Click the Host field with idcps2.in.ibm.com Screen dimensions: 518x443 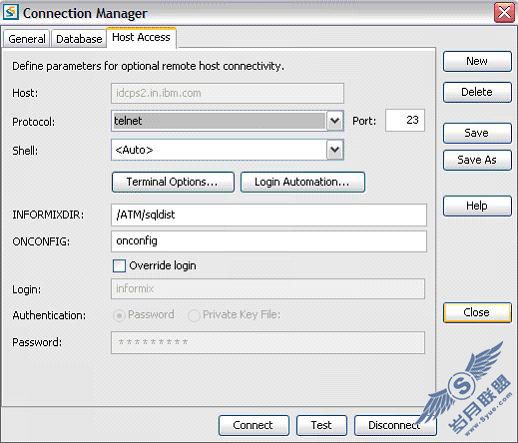coord(227,93)
